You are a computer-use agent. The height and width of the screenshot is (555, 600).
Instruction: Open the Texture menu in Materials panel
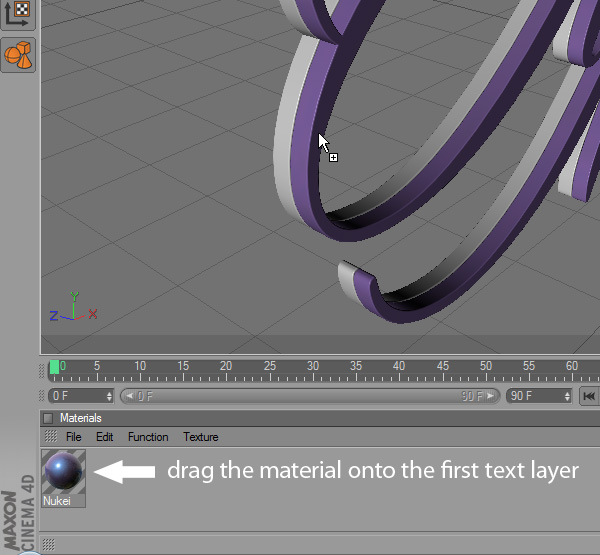[200, 437]
